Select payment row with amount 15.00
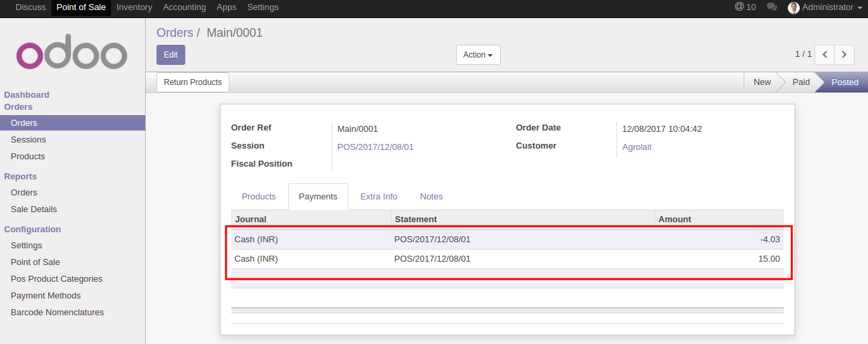868x344 pixels. coord(508,259)
